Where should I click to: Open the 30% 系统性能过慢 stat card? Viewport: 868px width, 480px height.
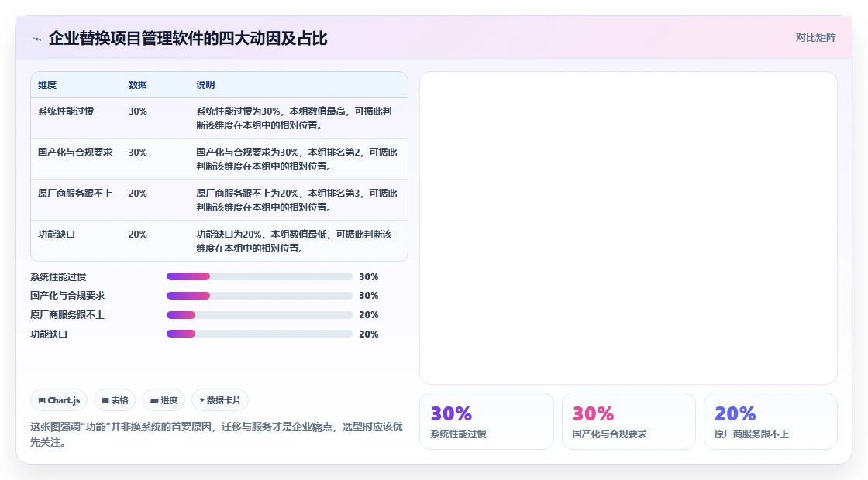click(x=487, y=421)
